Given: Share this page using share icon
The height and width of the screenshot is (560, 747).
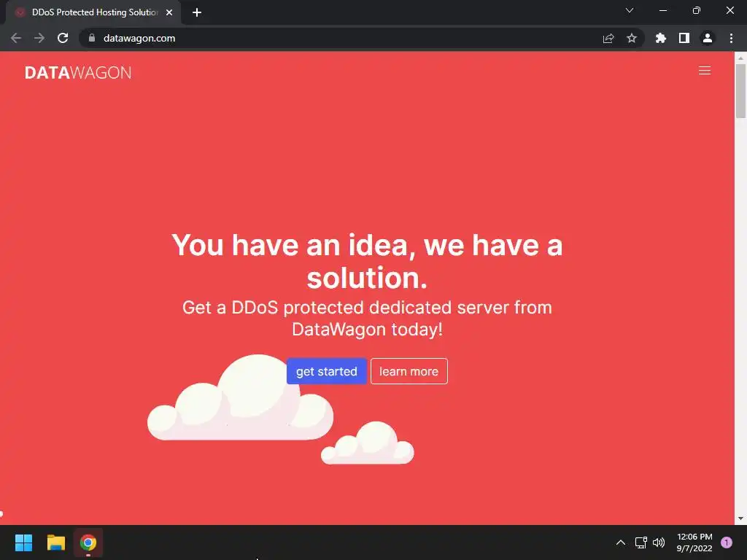Looking at the screenshot, I should point(608,38).
